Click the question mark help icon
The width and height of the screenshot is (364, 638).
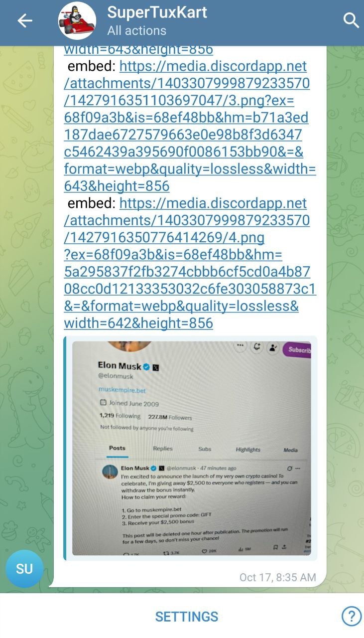point(352,616)
